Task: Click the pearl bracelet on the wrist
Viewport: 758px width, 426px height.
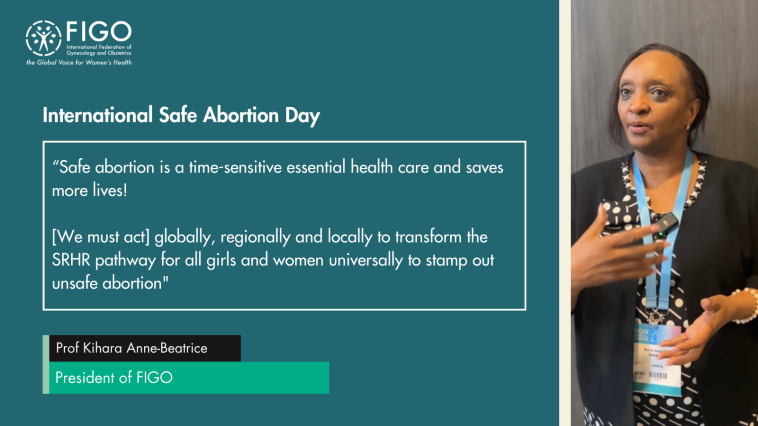Action: (x=746, y=305)
